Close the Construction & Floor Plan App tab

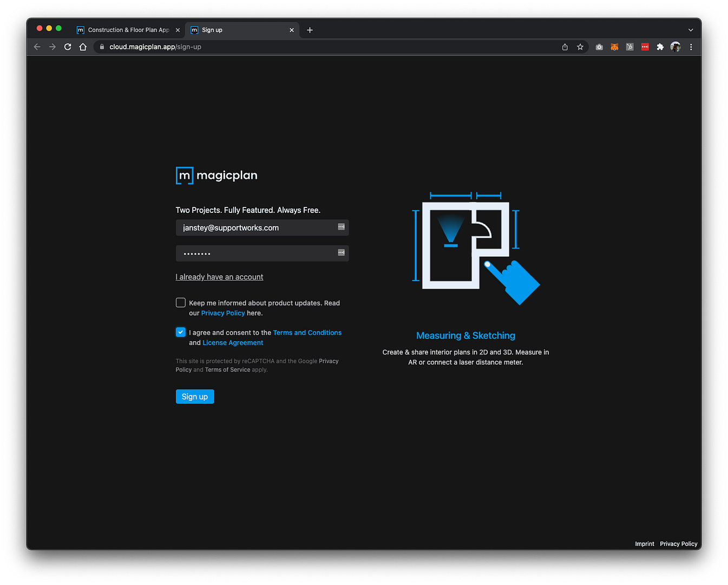tap(178, 30)
